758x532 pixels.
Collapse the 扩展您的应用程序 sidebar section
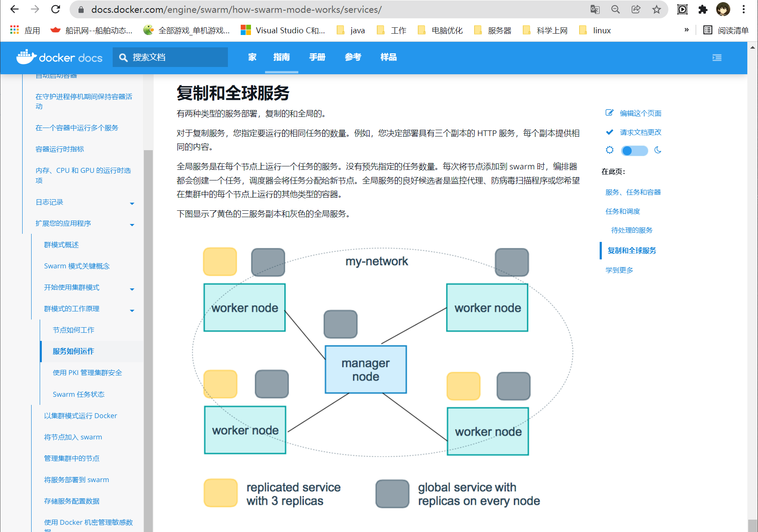[x=132, y=225]
